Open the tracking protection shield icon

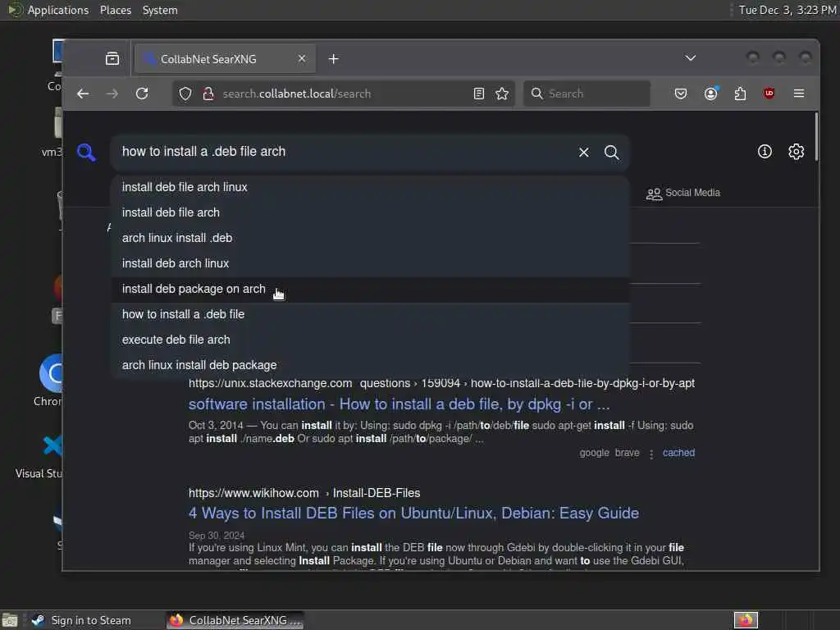(x=185, y=94)
